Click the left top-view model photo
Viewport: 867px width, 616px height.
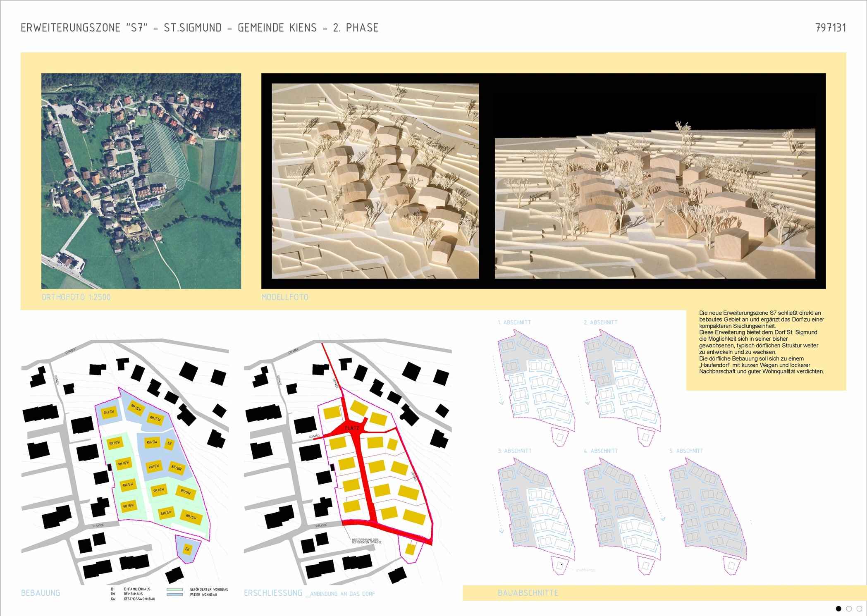point(375,181)
